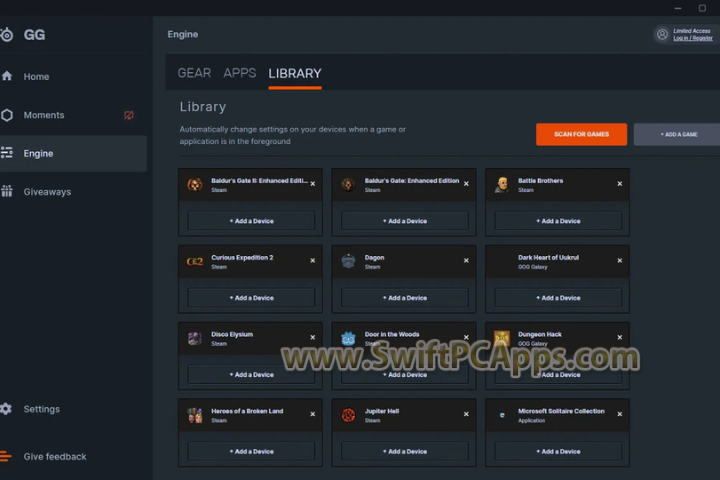720x480 pixels.
Task: Click the Moments hexagon icon
Action: click(x=7, y=115)
